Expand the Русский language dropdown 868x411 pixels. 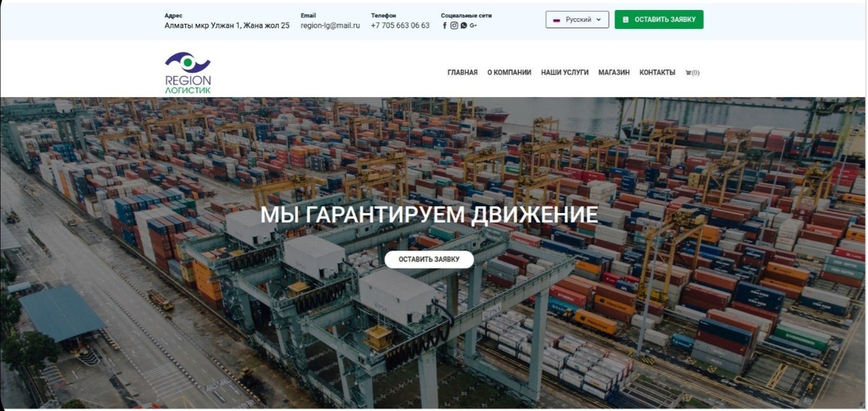pyautogui.click(x=577, y=20)
